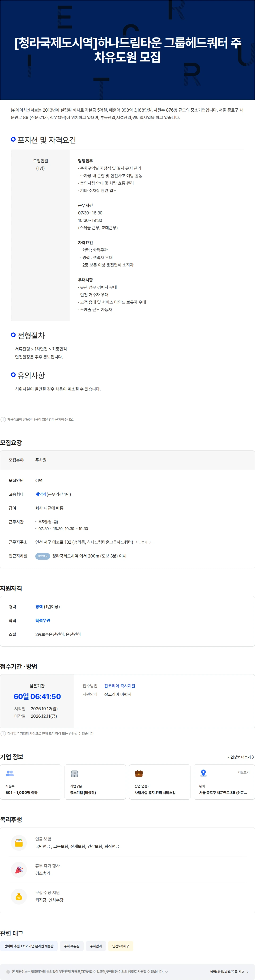Expand the footer copyright notice chevron
This screenshot has width=255, height=980.
[166, 972]
